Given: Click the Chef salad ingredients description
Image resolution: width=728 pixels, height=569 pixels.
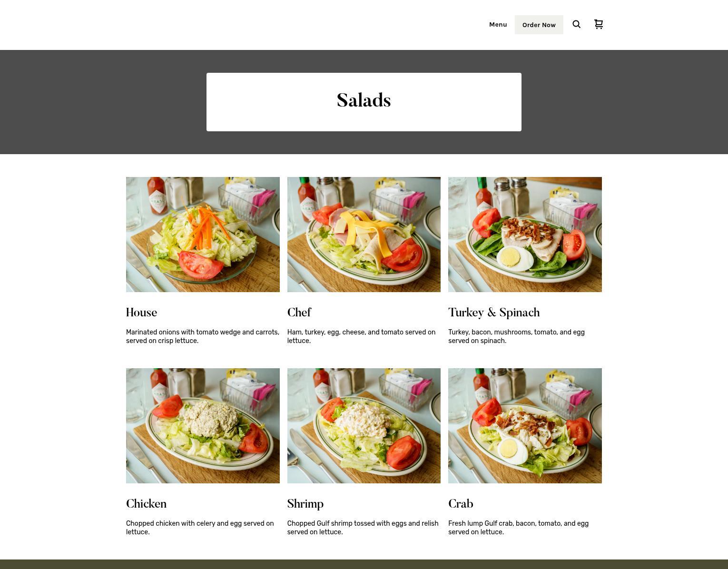Looking at the screenshot, I should pyautogui.click(x=361, y=336).
